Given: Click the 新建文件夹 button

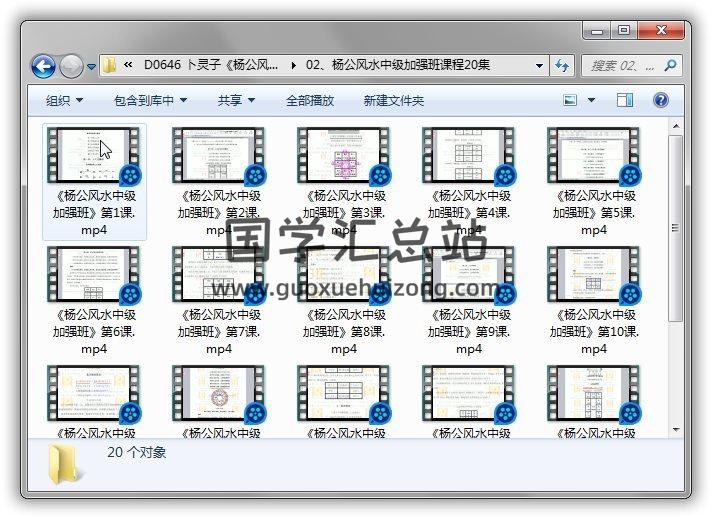Looking at the screenshot, I should pos(393,100).
